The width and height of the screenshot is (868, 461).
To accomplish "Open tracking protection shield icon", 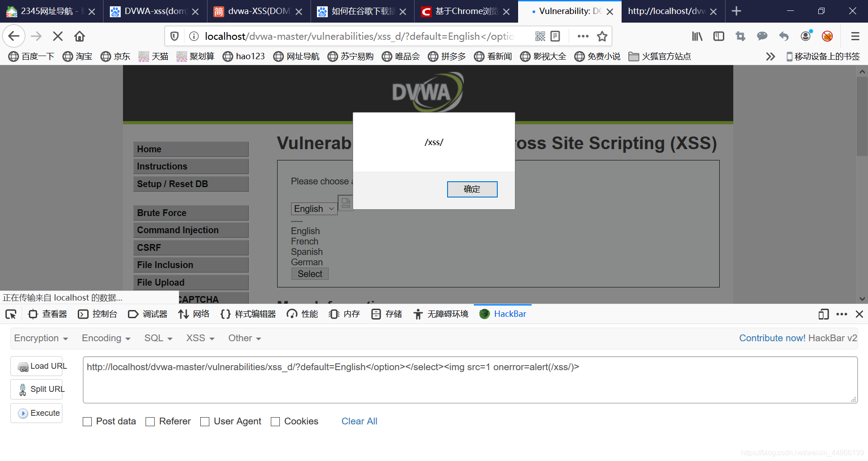I will coord(175,36).
